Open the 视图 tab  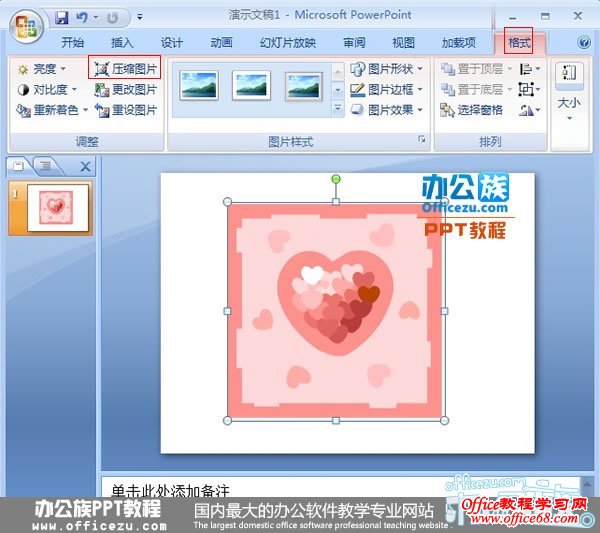click(x=403, y=42)
